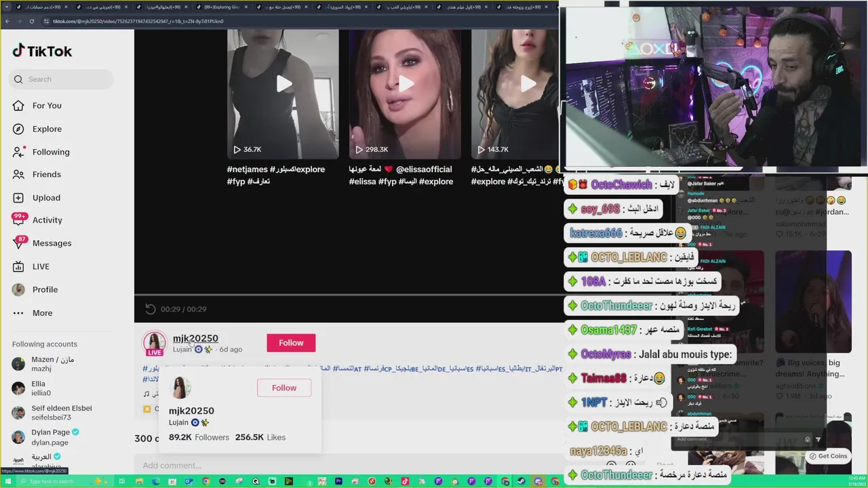Switch to the Exploring browser tab

point(222,7)
